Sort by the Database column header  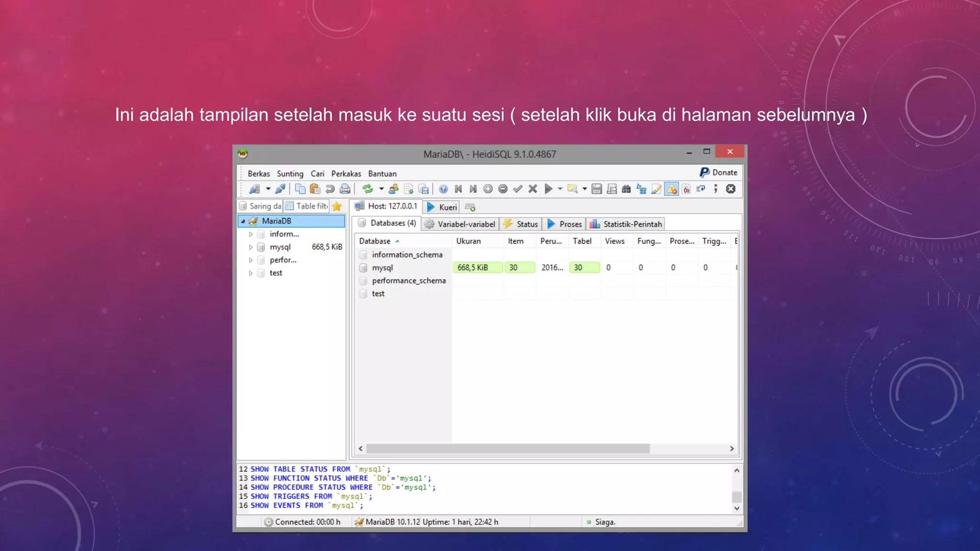[x=403, y=241]
